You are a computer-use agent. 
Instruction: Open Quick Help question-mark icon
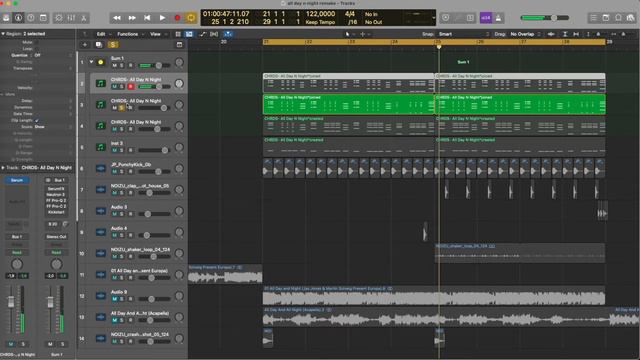tap(31, 18)
